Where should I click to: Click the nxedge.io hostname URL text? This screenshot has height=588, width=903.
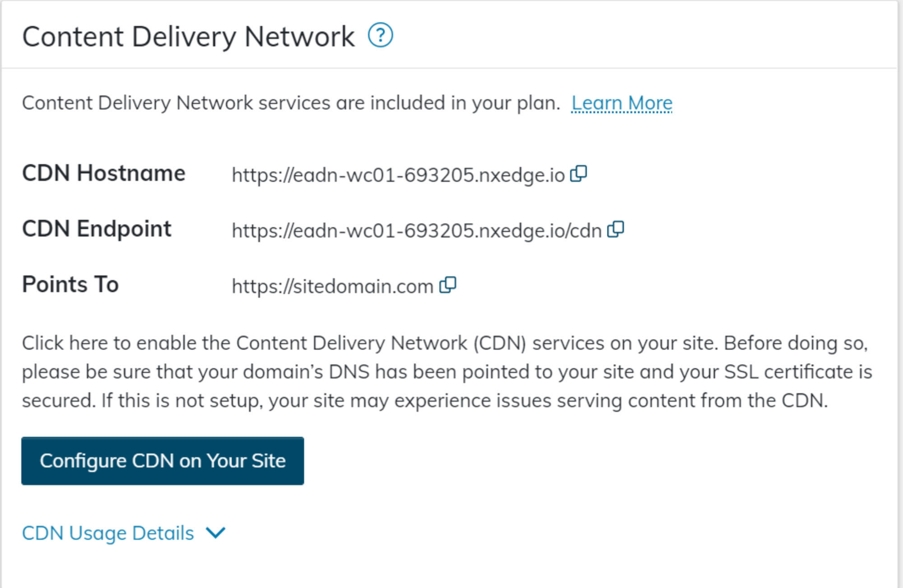coord(397,175)
